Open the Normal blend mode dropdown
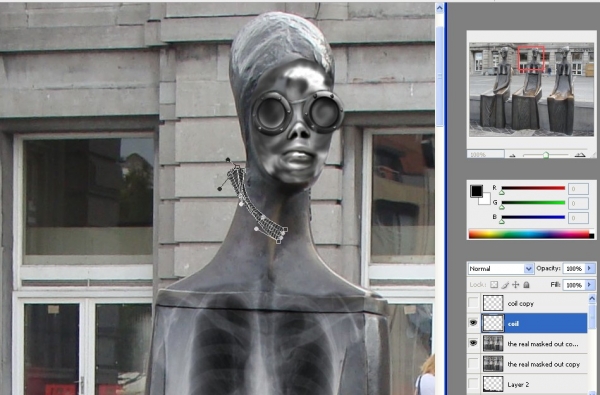Viewport: 600px width, 395px height. [x=501, y=269]
